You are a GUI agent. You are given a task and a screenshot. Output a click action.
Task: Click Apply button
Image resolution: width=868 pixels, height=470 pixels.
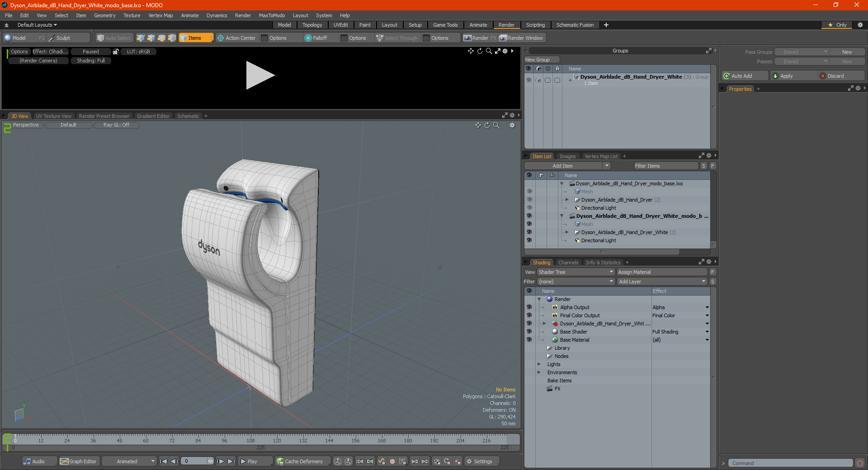click(x=794, y=76)
